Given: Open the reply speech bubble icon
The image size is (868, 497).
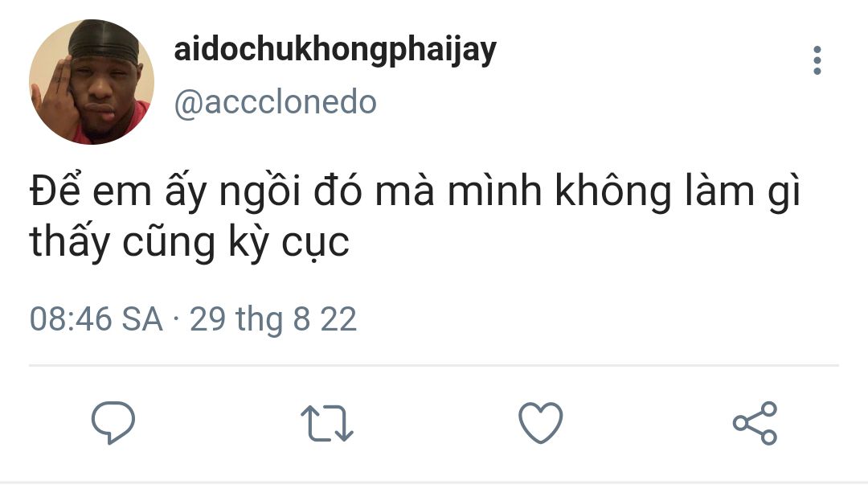Looking at the screenshot, I should click(x=113, y=423).
